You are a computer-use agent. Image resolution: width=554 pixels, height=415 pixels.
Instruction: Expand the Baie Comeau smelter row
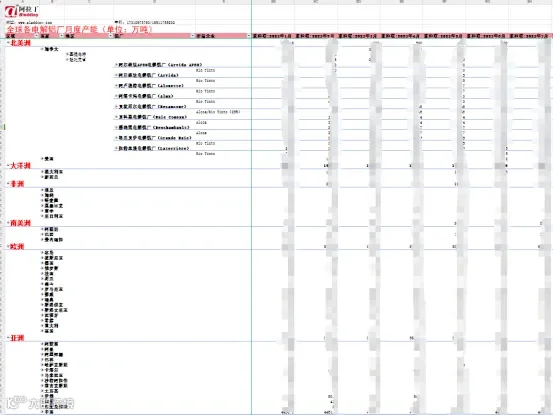pos(116,117)
